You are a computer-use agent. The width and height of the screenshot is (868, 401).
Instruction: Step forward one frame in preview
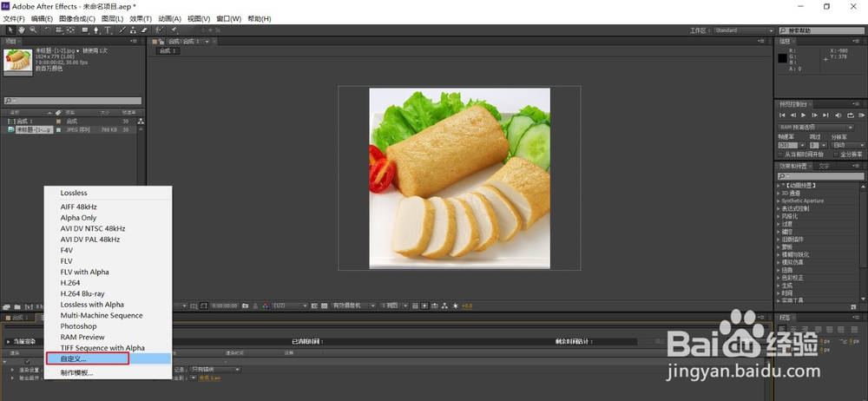[x=814, y=115]
